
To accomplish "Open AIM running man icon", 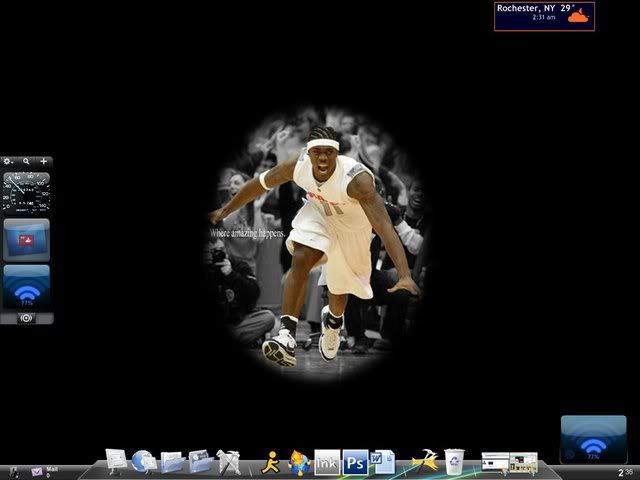I will pos(270,462).
